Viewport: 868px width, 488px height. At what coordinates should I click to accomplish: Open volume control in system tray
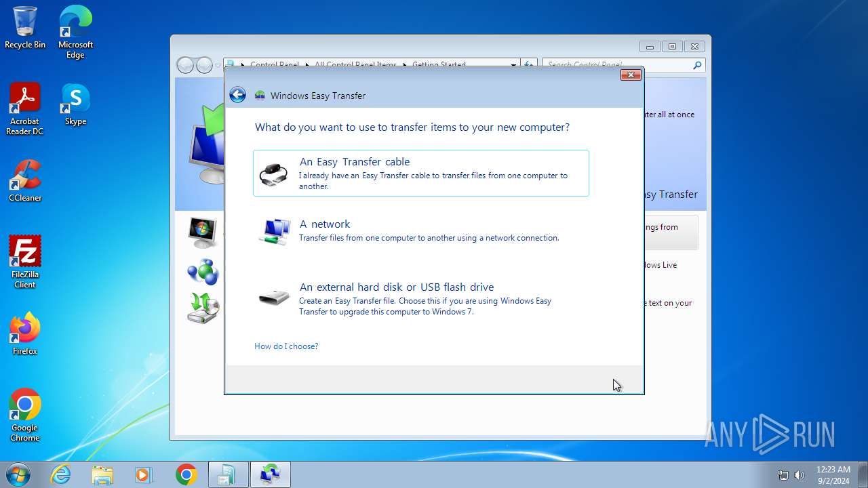pos(800,475)
